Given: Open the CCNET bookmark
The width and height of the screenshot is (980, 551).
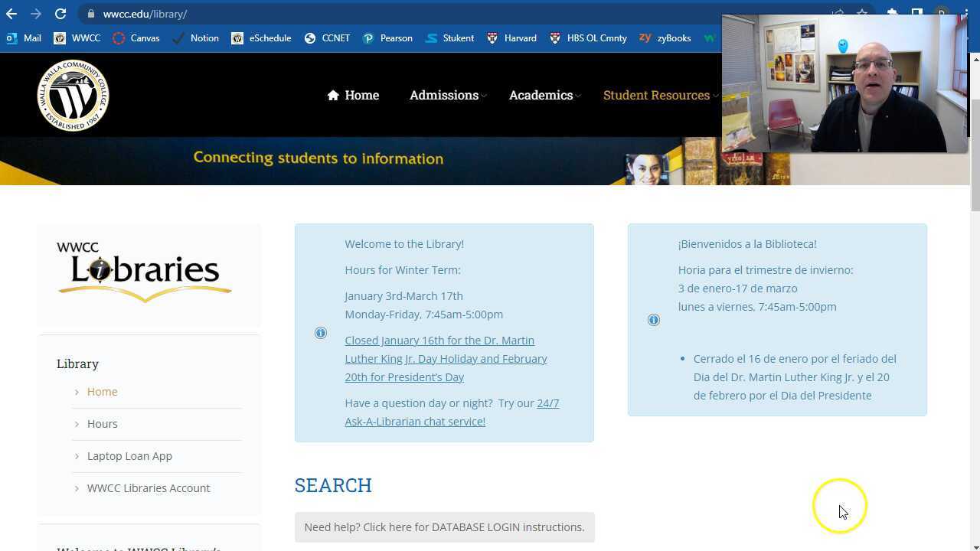Looking at the screenshot, I should tap(327, 37).
